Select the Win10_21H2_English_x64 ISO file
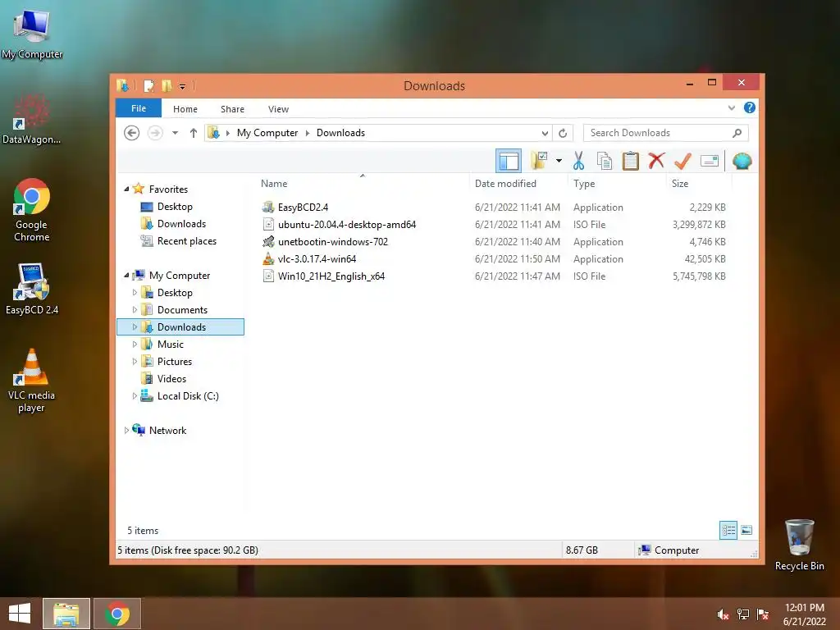 click(331, 276)
